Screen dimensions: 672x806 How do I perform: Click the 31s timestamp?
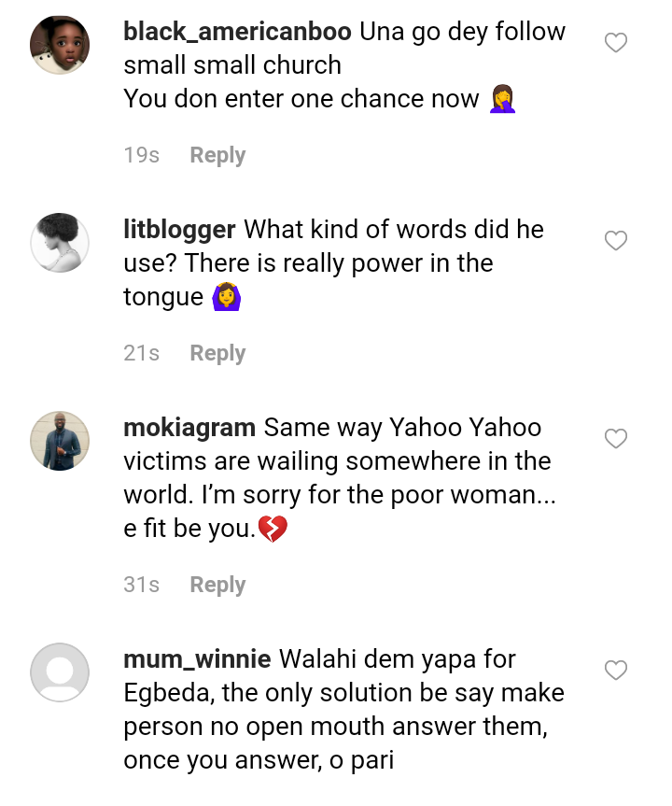[x=142, y=585]
